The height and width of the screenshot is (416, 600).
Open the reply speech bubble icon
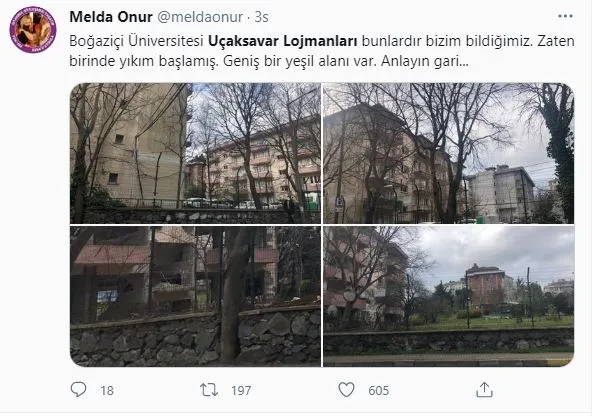click(x=78, y=390)
